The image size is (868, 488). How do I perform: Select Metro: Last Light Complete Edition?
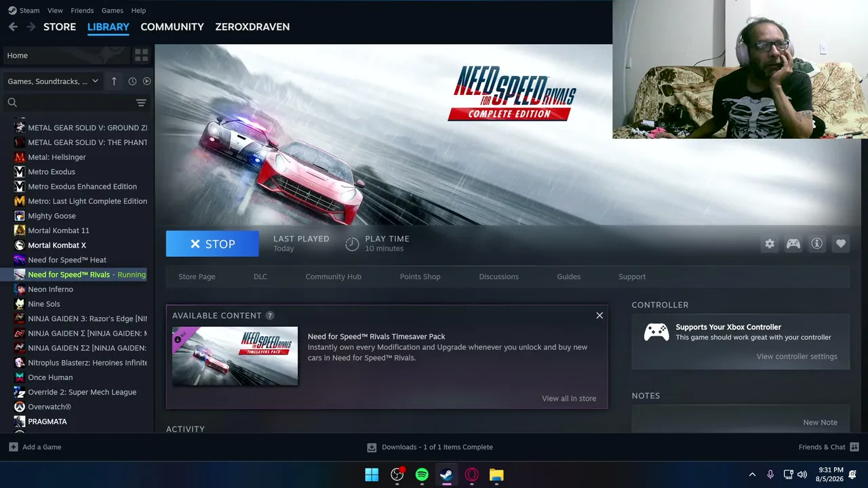(x=87, y=201)
